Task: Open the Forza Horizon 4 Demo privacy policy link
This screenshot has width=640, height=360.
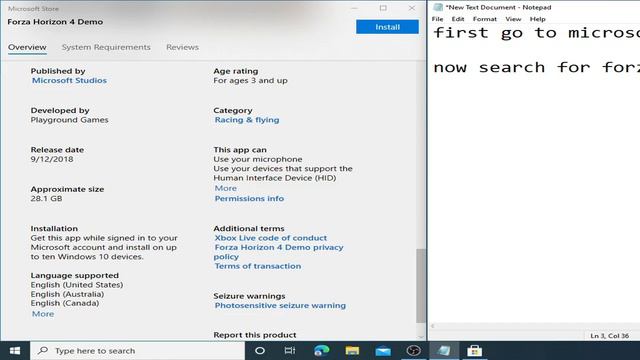Action: pos(278,252)
